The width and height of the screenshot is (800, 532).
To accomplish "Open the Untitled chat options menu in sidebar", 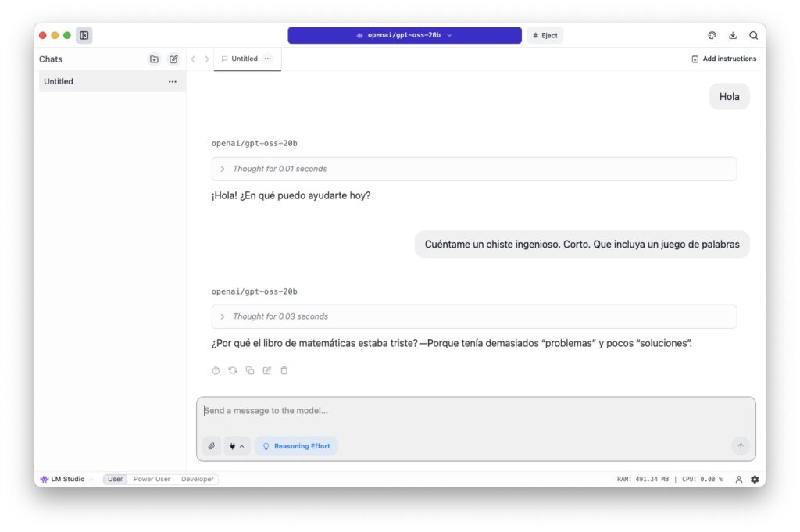I will click(x=173, y=81).
